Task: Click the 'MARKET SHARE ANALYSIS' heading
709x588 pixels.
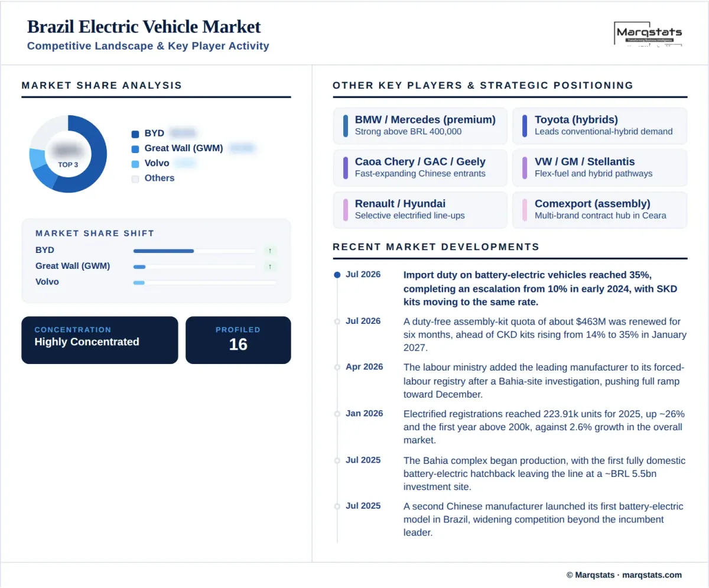Action: click(x=102, y=85)
